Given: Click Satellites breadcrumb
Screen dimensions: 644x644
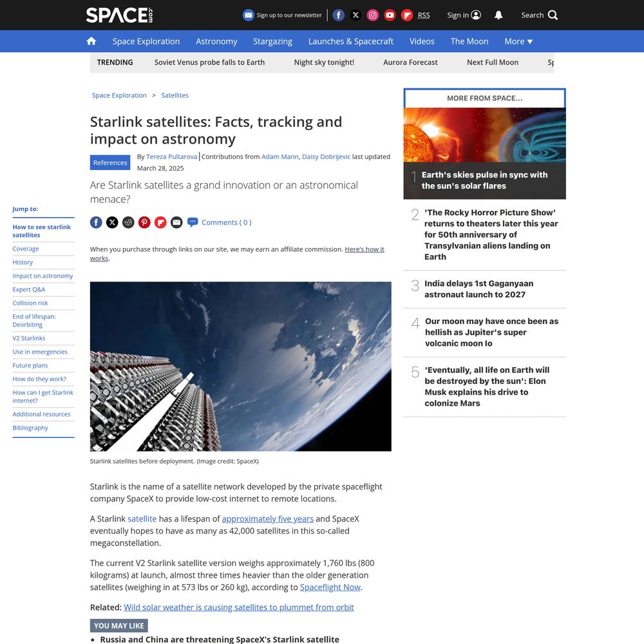Looking at the screenshot, I should coord(175,95).
